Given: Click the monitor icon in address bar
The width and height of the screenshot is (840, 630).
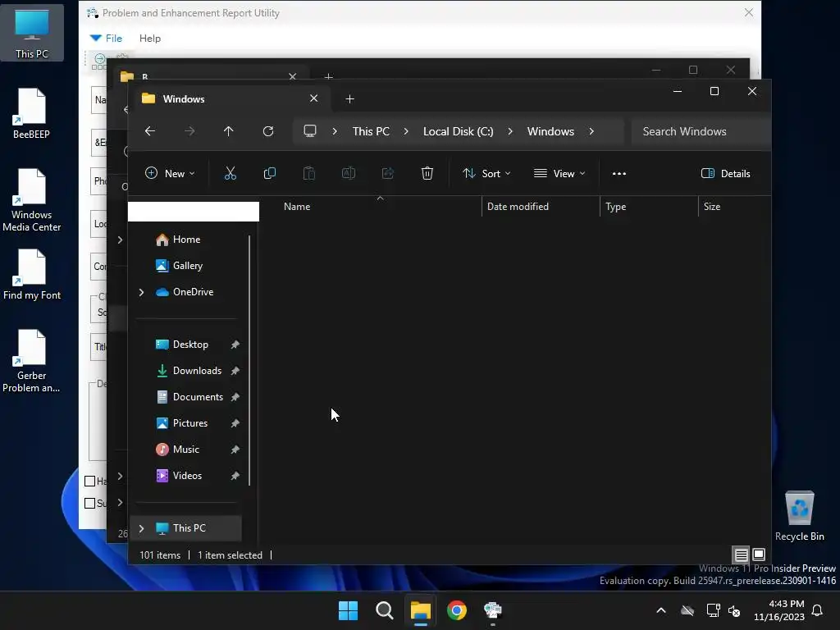Looking at the screenshot, I should [x=309, y=130].
